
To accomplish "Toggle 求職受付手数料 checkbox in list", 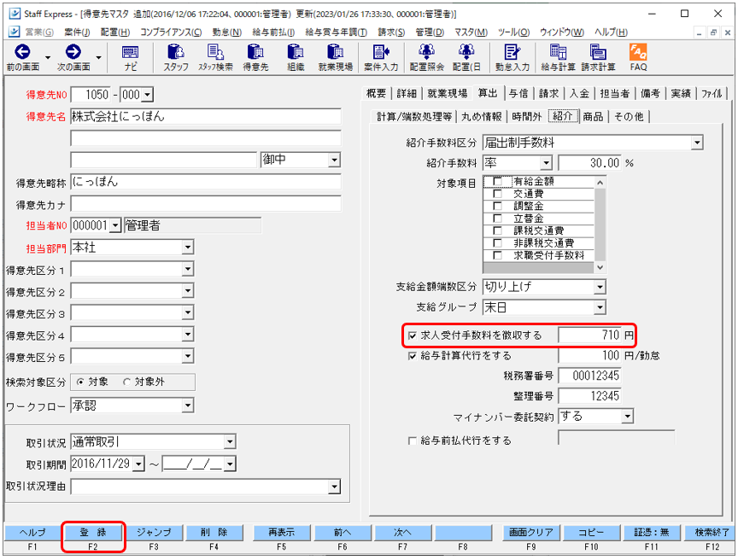I will click(497, 255).
